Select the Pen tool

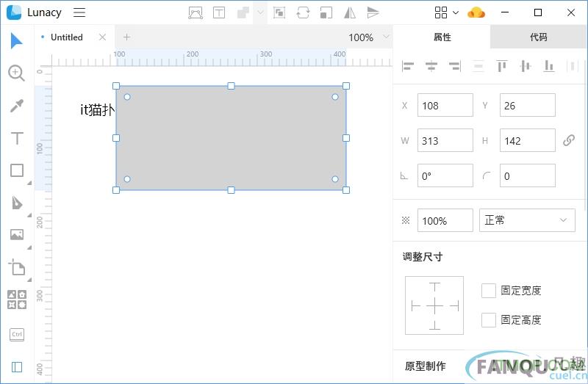click(17, 203)
